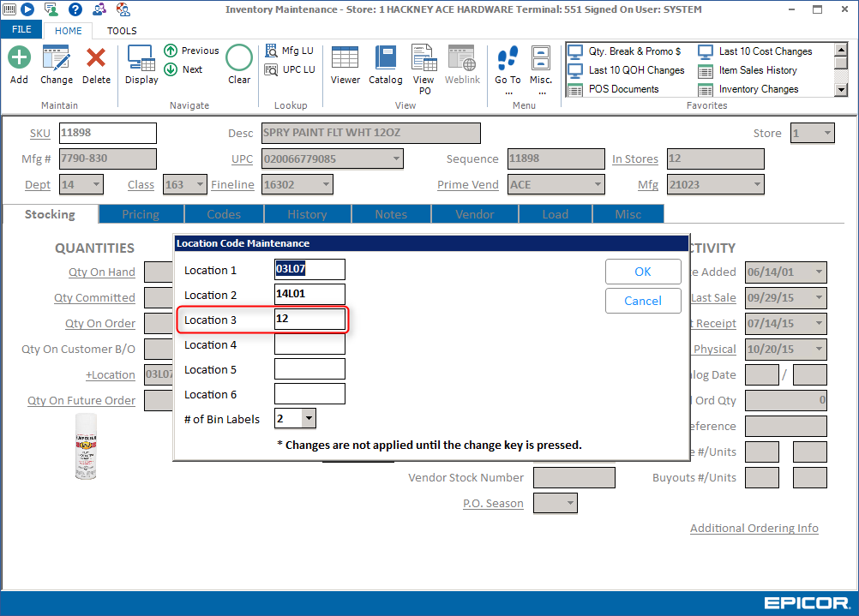859x616 pixels.
Task: Click the keyboard icon in title bar
Action: tap(9, 9)
